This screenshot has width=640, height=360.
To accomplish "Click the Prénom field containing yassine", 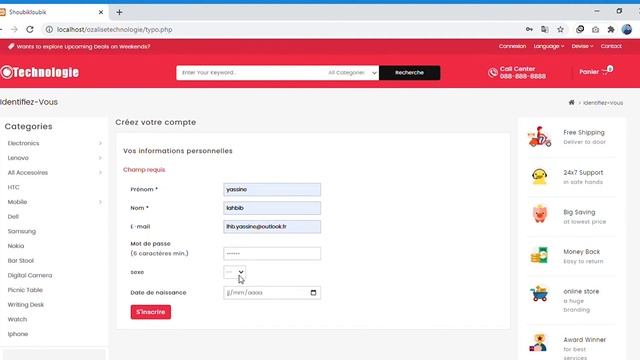I will (272, 189).
